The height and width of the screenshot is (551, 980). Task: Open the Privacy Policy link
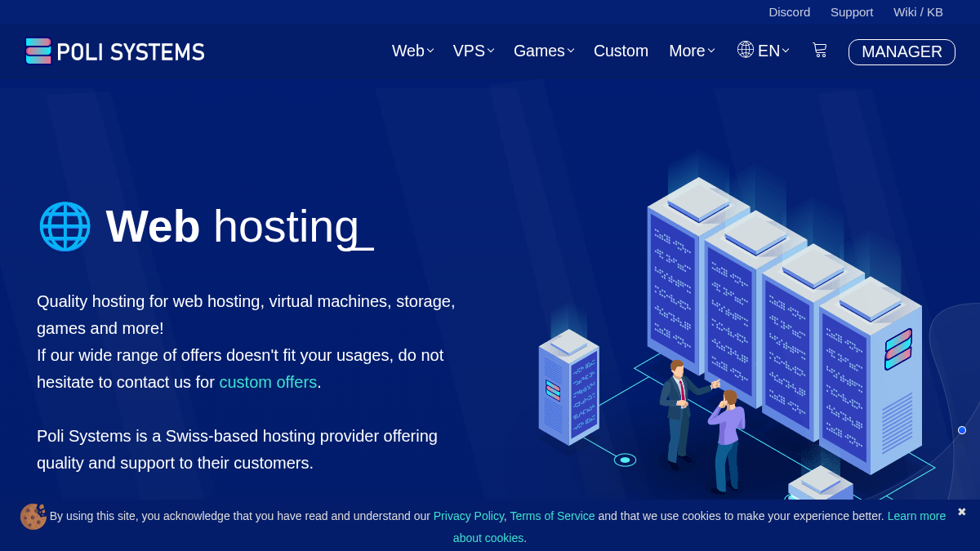point(469,516)
